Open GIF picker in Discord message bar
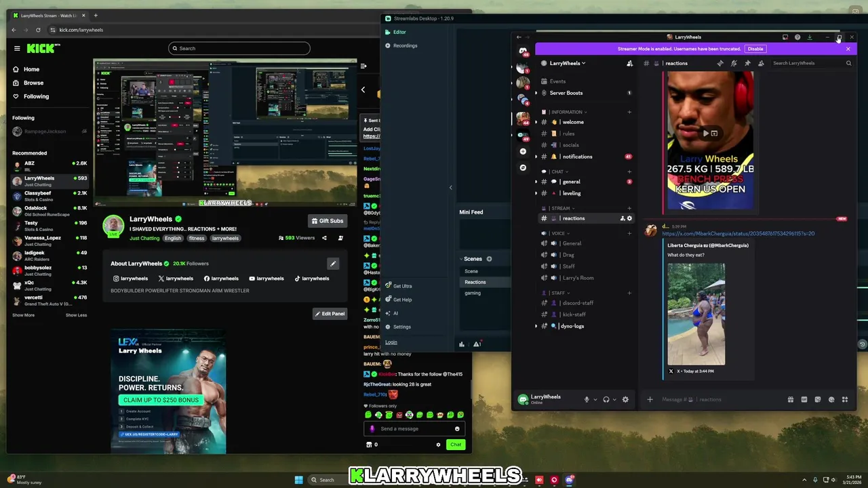 click(804, 399)
